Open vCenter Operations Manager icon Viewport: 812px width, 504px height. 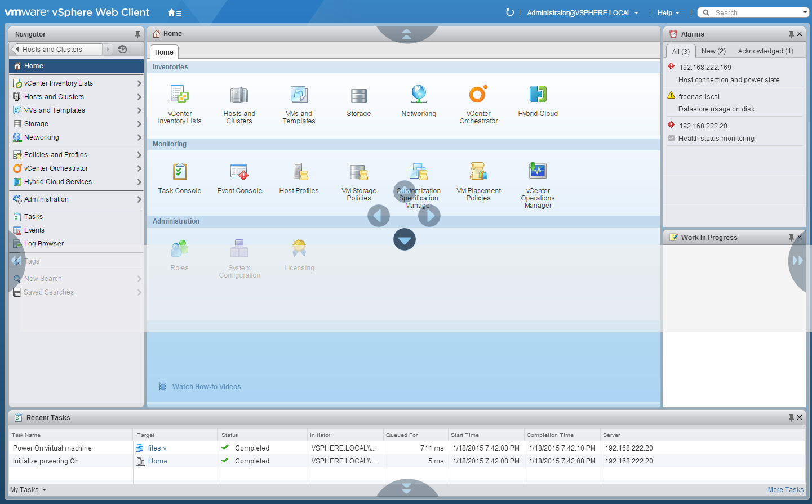[x=538, y=171]
